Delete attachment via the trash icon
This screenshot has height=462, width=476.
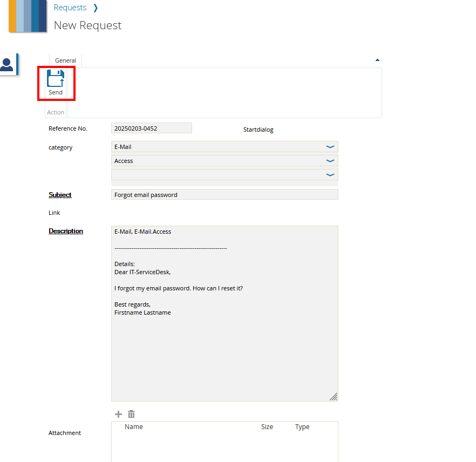click(x=131, y=414)
